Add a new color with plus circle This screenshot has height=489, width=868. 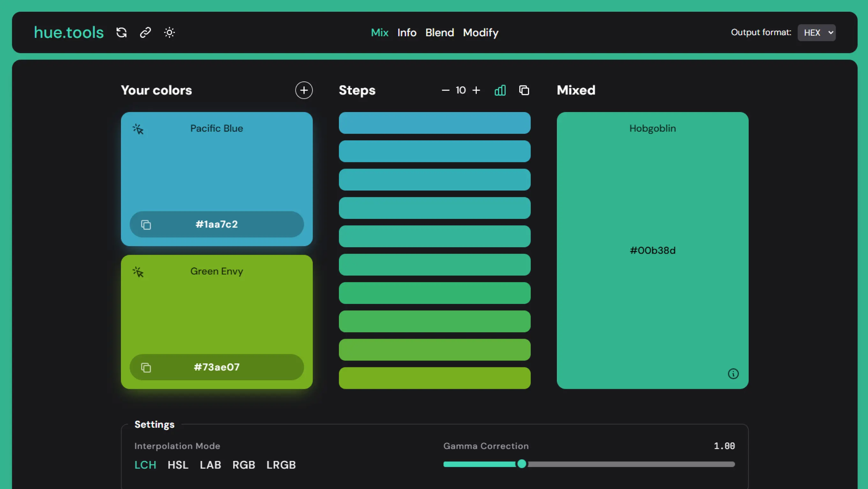click(x=304, y=90)
